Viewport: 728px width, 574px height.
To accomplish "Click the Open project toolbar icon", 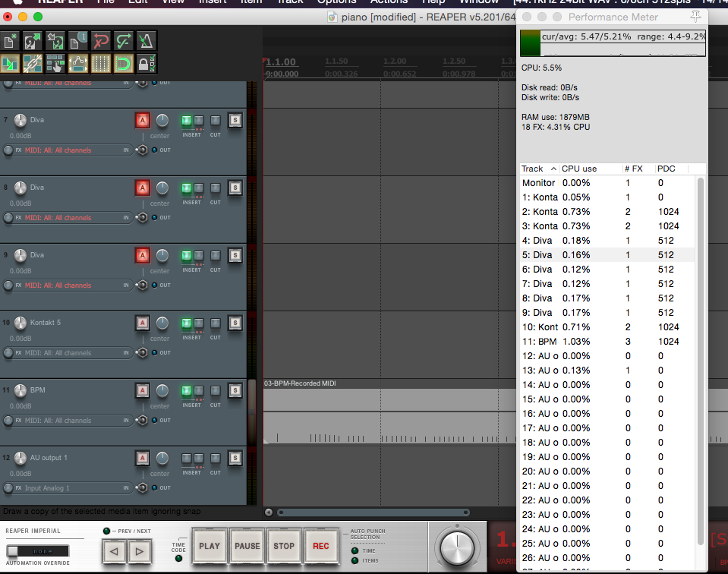I will tap(33, 41).
